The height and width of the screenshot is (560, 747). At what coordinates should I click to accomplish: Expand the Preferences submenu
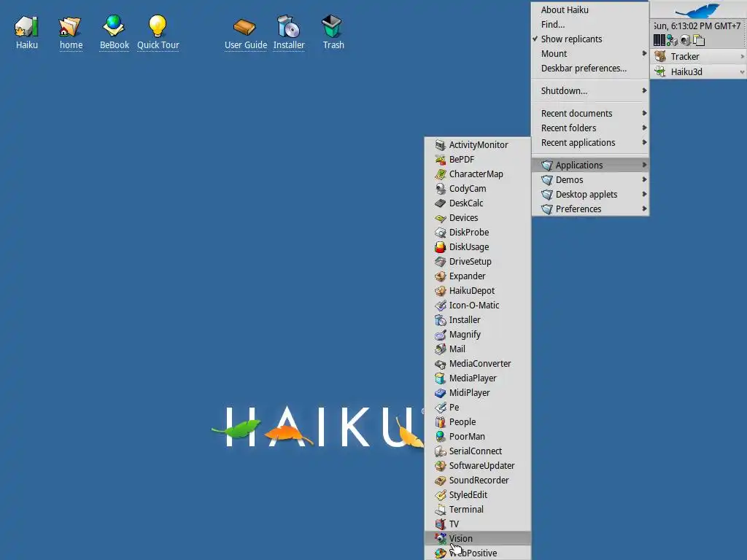pos(590,209)
